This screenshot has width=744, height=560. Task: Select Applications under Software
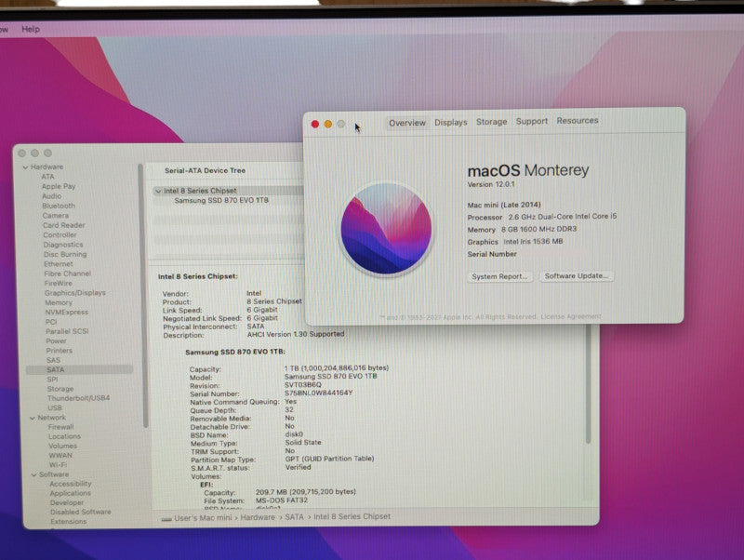[x=71, y=494]
